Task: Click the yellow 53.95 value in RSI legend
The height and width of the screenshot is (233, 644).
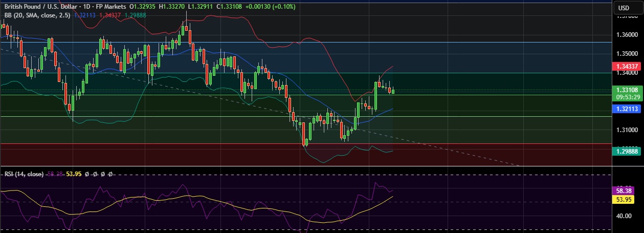Action: tap(74, 174)
